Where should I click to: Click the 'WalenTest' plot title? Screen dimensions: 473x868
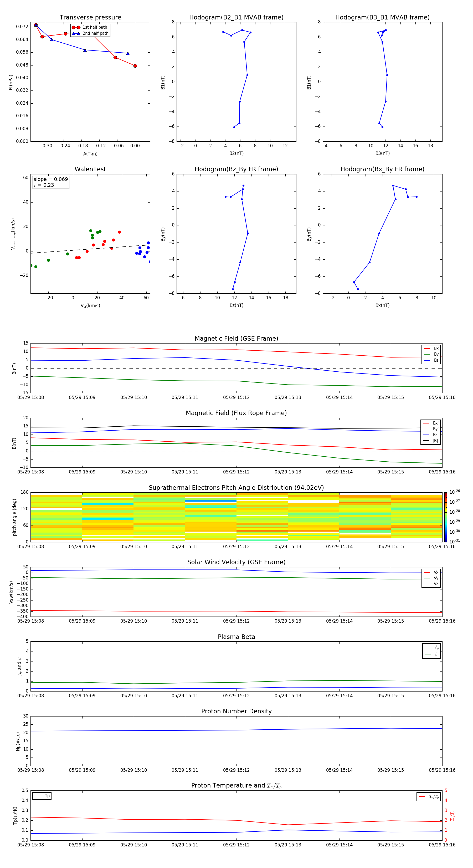(x=90, y=169)
